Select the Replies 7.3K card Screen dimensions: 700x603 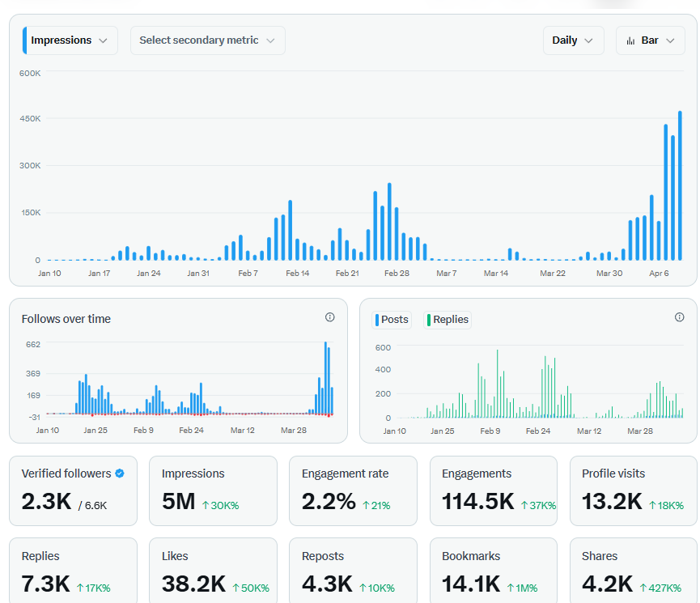[x=73, y=571]
